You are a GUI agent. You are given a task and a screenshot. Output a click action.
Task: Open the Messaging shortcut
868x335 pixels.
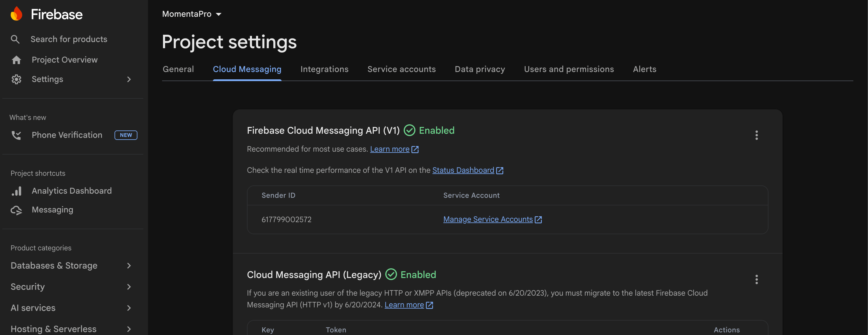[52, 210]
